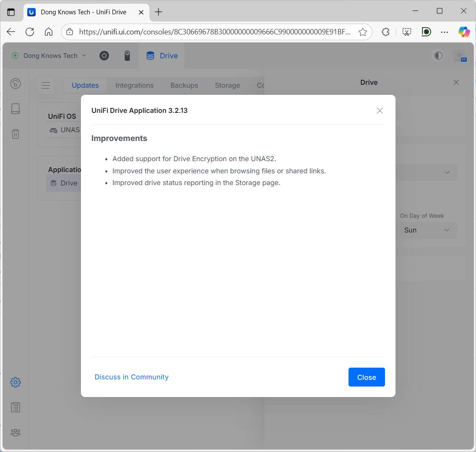Toggle the hamburger menu in settings
The height and width of the screenshot is (452, 476).
pos(46,86)
